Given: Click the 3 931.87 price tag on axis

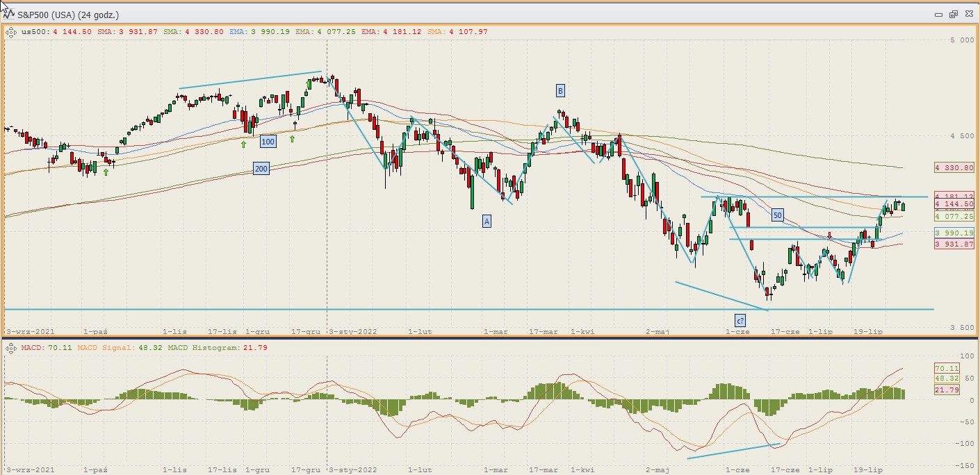Looking at the screenshot, I should point(954,244).
